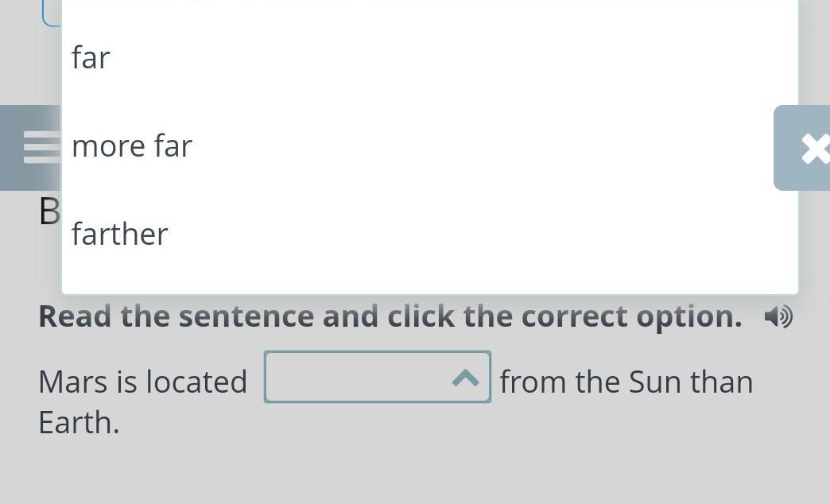Click the partially hidden letter "B" heading
Image resolution: width=830 pixels, height=504 pixels.
coord(49,211)
